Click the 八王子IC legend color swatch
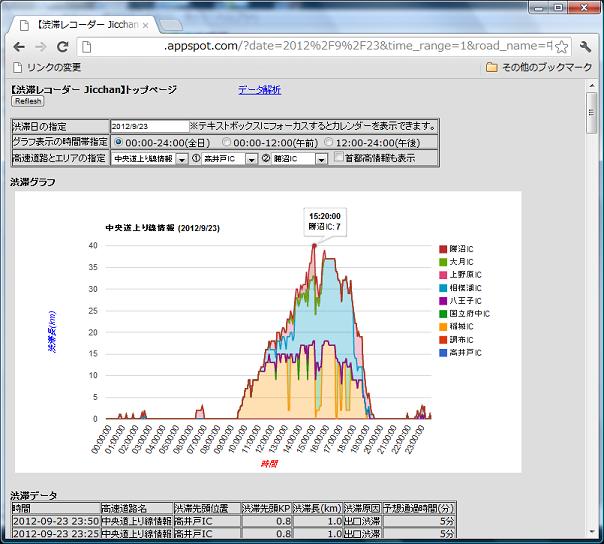 pos(443,301)
